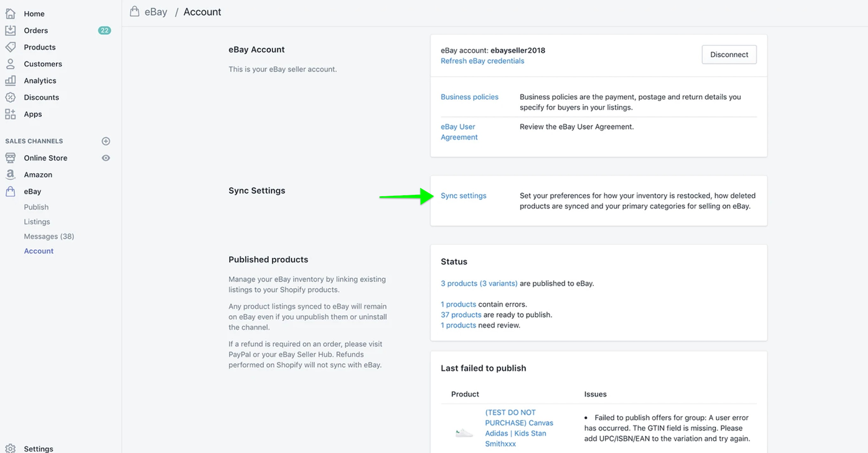Screen dimensions: 868x453
Task: Select the Analytics bar-chart icon
Action: (x=11, y=81)
